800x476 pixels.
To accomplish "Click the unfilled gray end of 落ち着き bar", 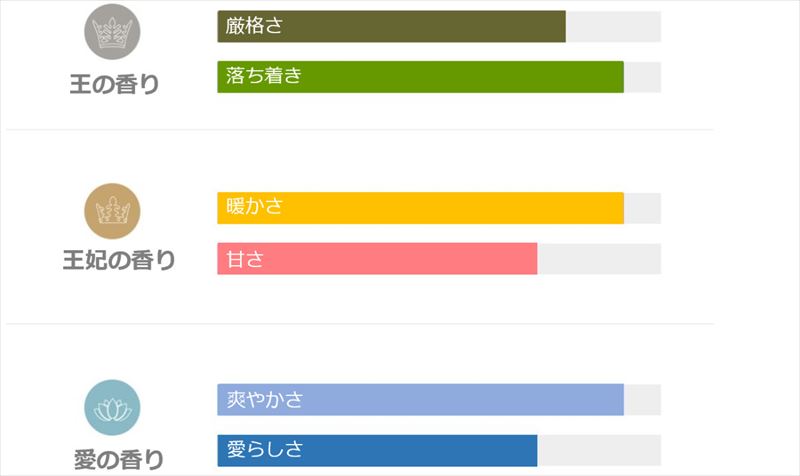I will [642, 77].
